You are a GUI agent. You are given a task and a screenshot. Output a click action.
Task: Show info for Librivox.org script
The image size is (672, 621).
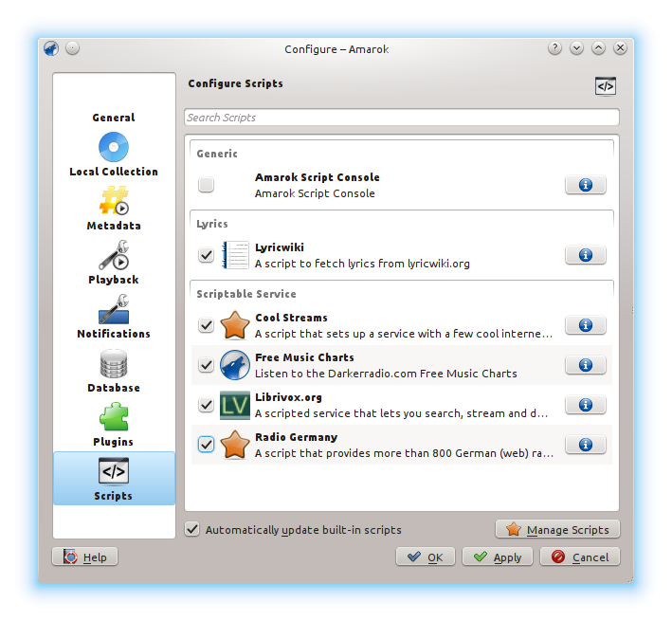(586, 405)
